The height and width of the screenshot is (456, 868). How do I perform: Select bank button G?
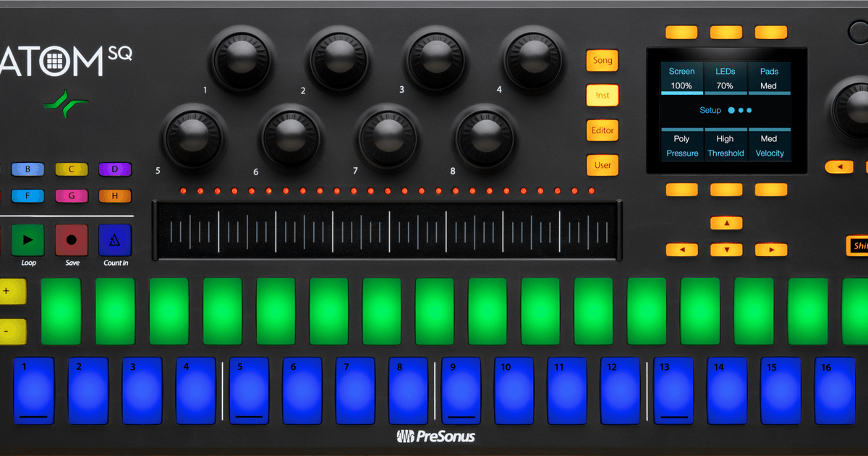[x=72, y=195]
